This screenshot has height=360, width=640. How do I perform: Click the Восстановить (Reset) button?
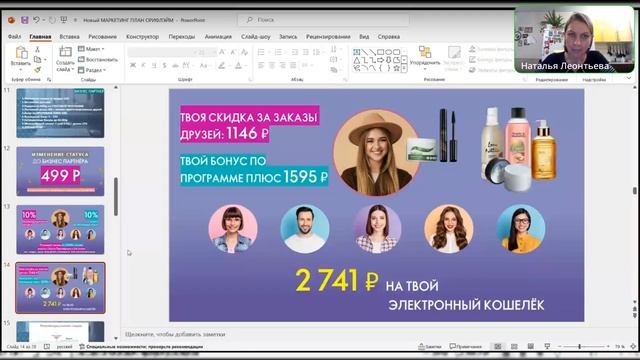(98, 60)
